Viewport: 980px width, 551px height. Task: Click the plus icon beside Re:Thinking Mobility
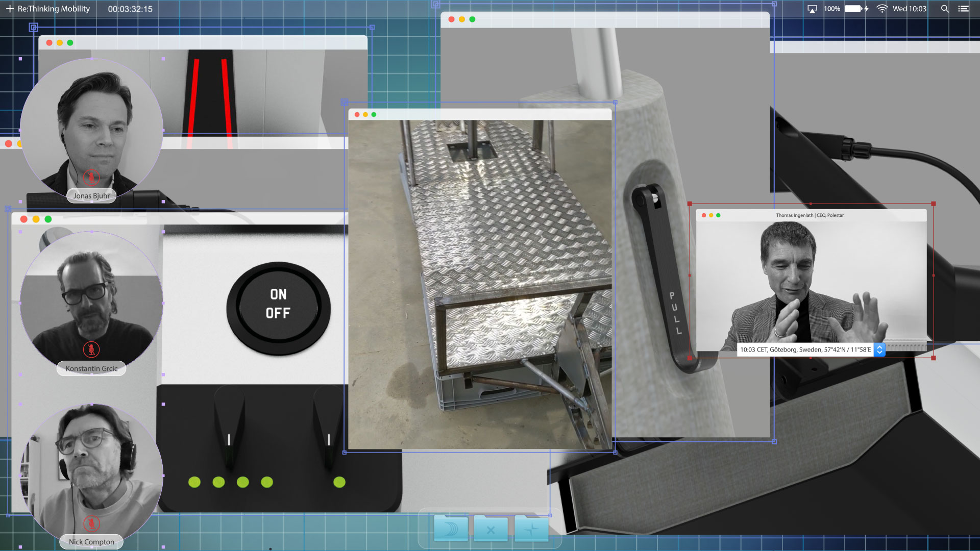point(10,9)
